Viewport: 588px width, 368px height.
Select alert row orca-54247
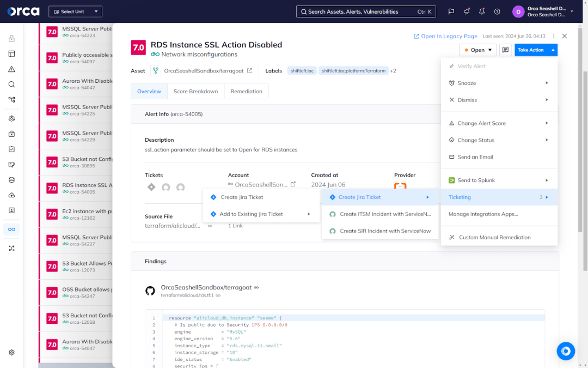point(76,293)
